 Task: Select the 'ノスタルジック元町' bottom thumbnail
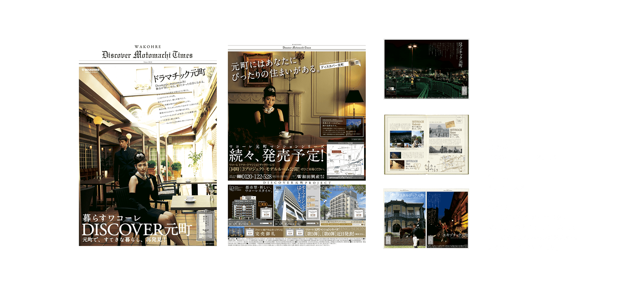pos(426,219)
